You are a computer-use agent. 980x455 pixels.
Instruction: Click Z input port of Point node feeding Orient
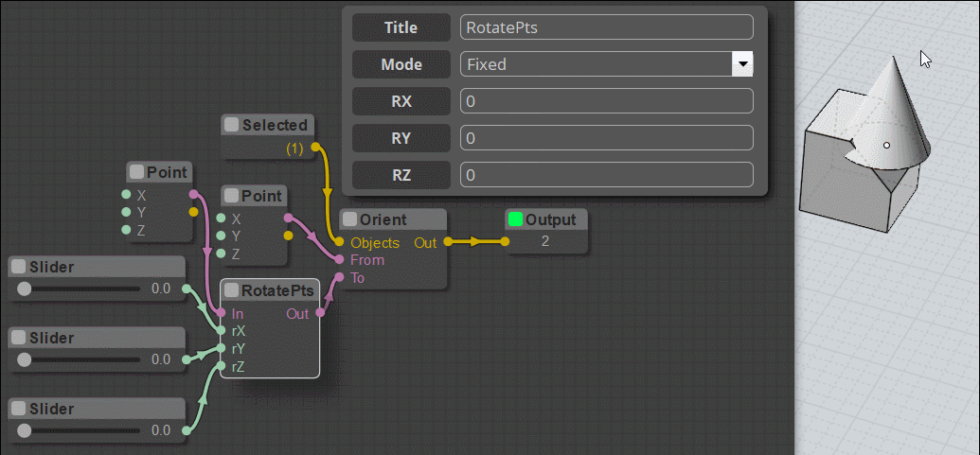(221, 254)
